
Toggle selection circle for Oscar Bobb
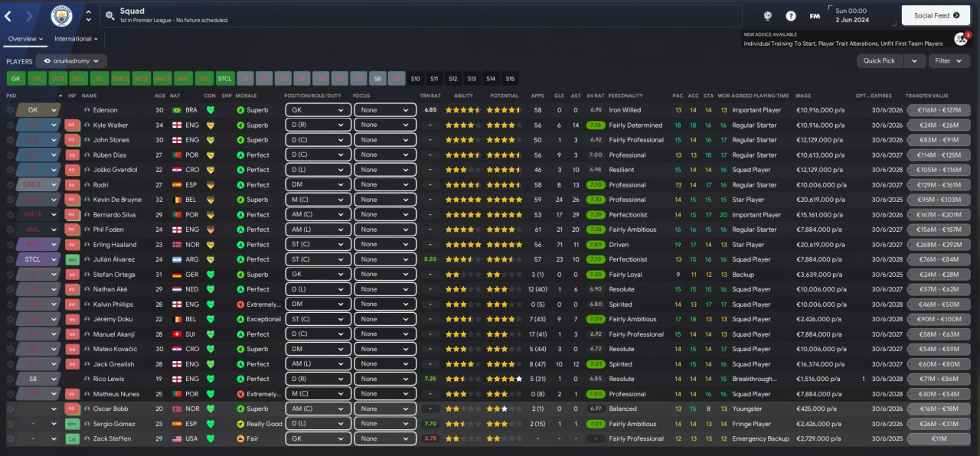pyautogui.click(x=10, y=409)
